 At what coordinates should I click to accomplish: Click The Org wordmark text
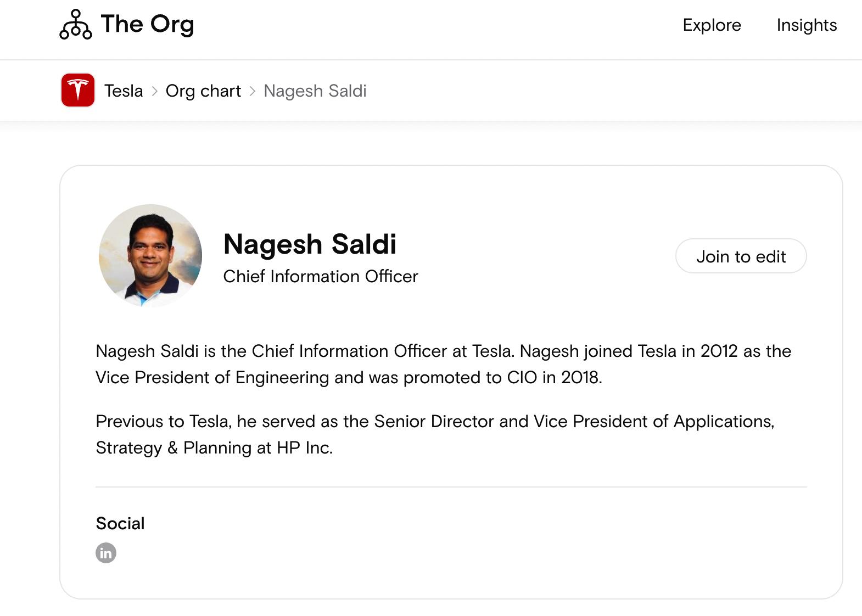tap(147, 25)
